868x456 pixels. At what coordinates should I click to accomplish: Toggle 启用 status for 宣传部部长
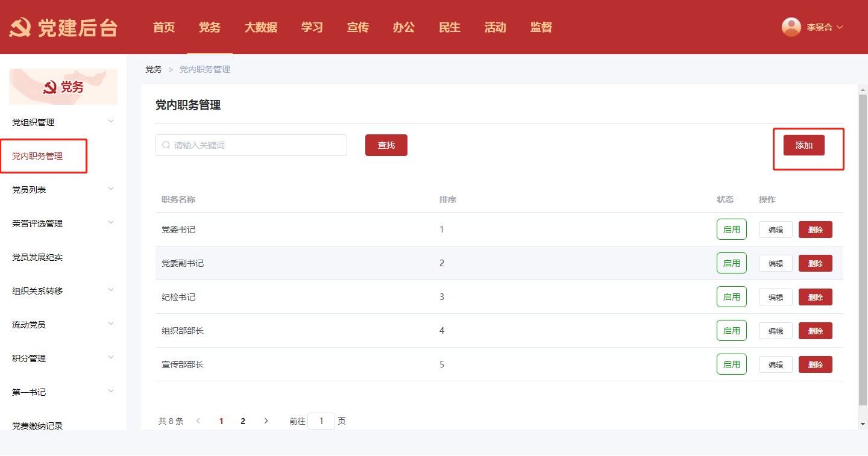pos(731,364)
